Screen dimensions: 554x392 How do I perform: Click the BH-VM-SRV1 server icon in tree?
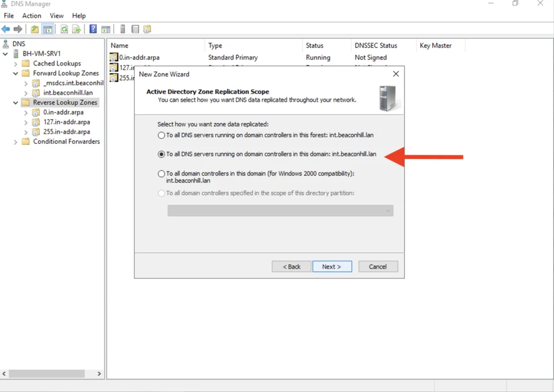click(x=16, y=54)
